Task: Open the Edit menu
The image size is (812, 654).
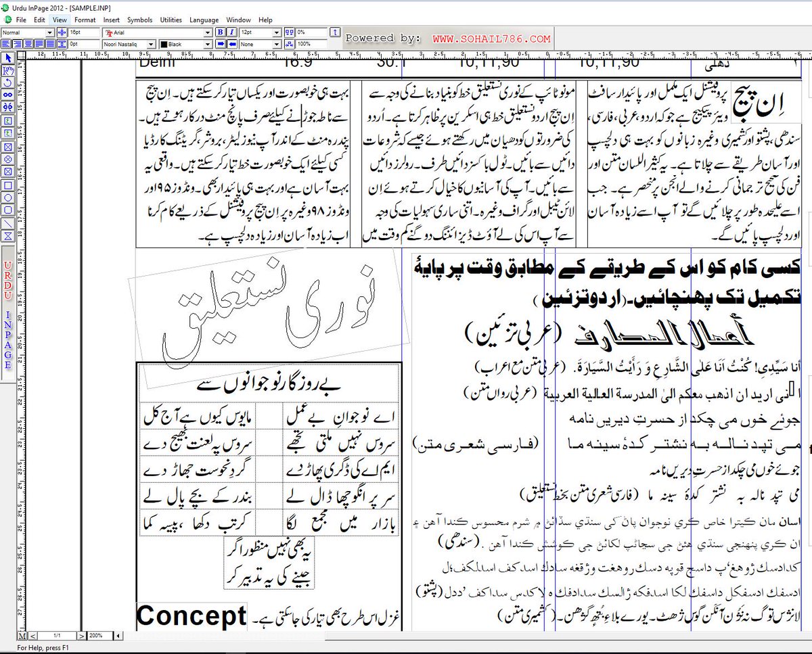Action: click(40, 20)
